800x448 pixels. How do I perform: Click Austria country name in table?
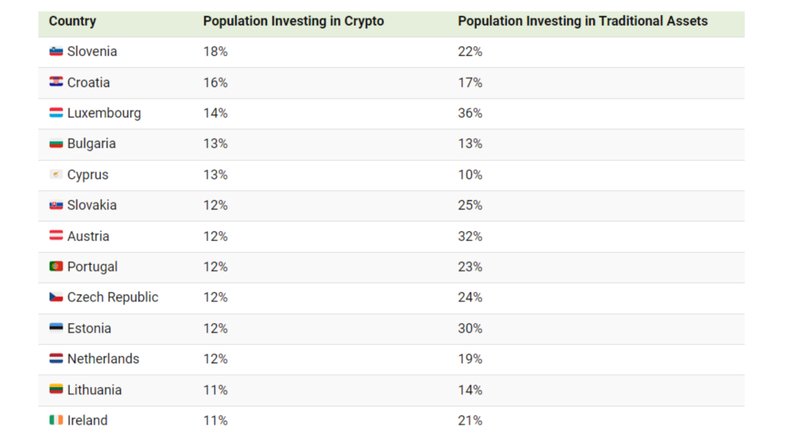click(88, 236)
